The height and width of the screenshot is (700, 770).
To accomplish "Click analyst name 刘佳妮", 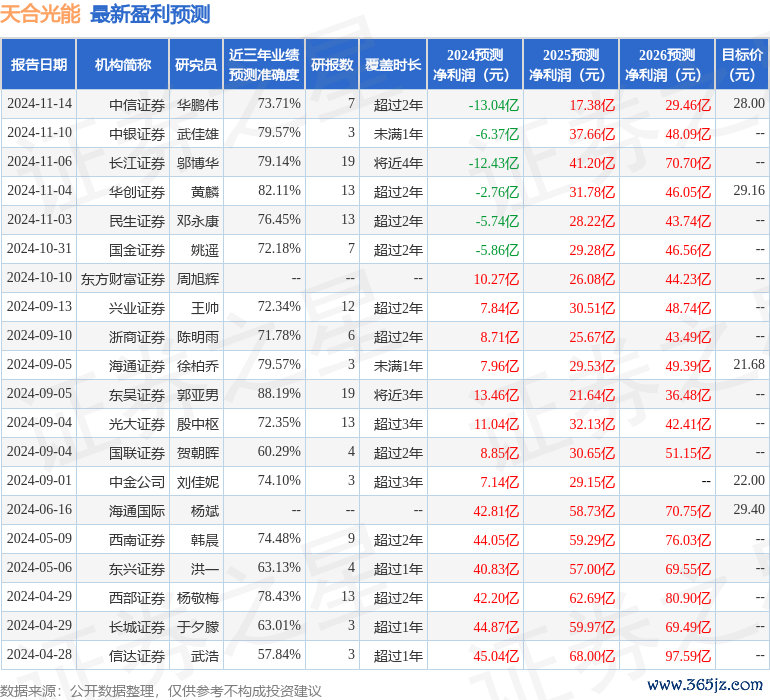I will [197, 482].
